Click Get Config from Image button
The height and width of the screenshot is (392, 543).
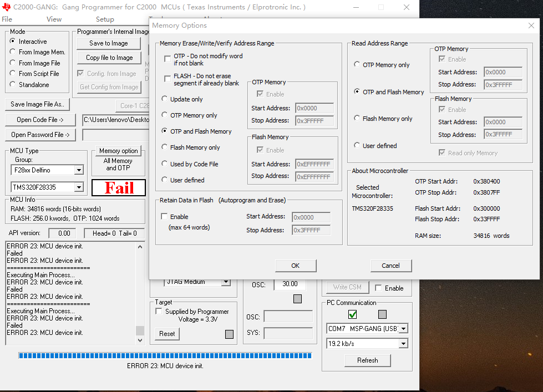tap(109, 87)
